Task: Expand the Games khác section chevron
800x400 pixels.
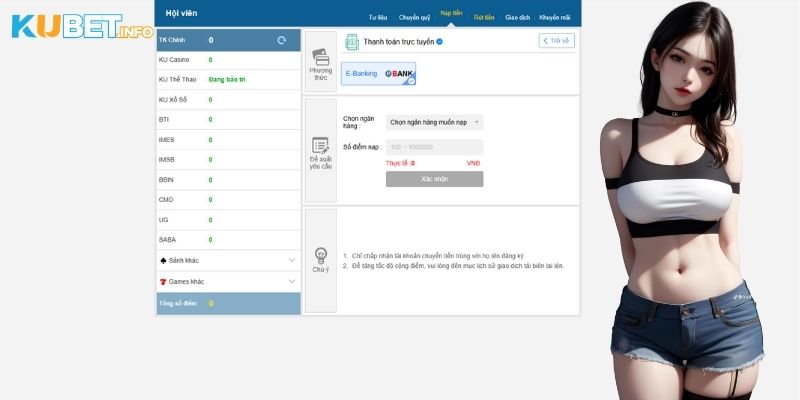Action: click(x=291, y=282)
